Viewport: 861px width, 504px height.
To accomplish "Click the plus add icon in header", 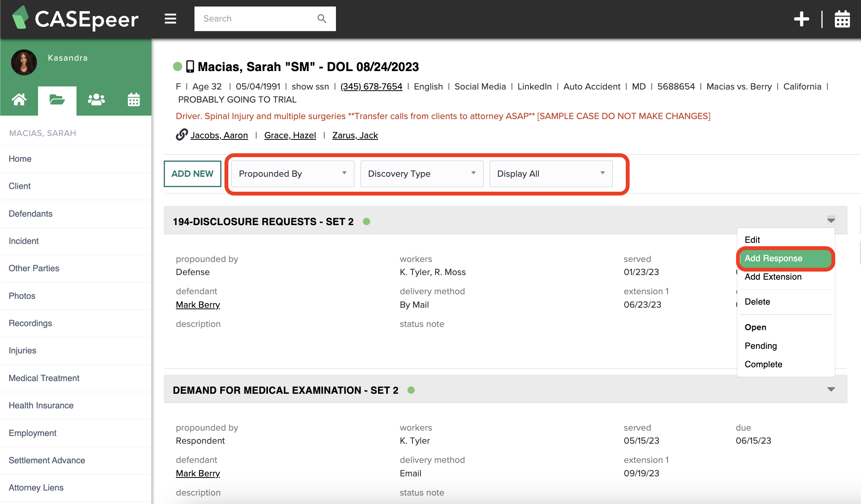I will point(801,19).
